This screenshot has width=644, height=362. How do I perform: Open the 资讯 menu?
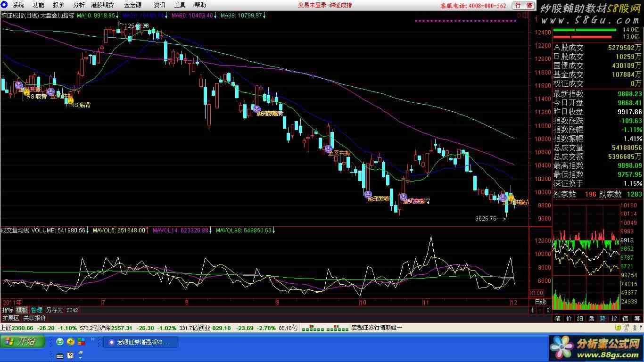159,5
